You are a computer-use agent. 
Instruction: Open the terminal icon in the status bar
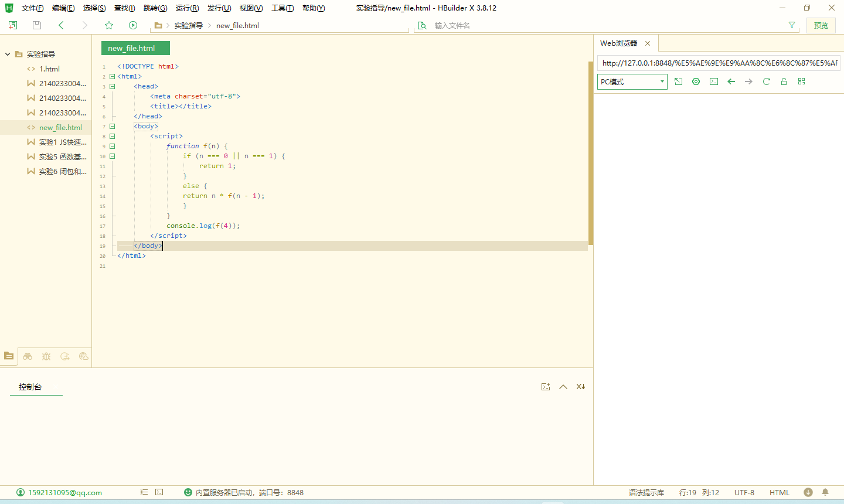click(159, 492)
